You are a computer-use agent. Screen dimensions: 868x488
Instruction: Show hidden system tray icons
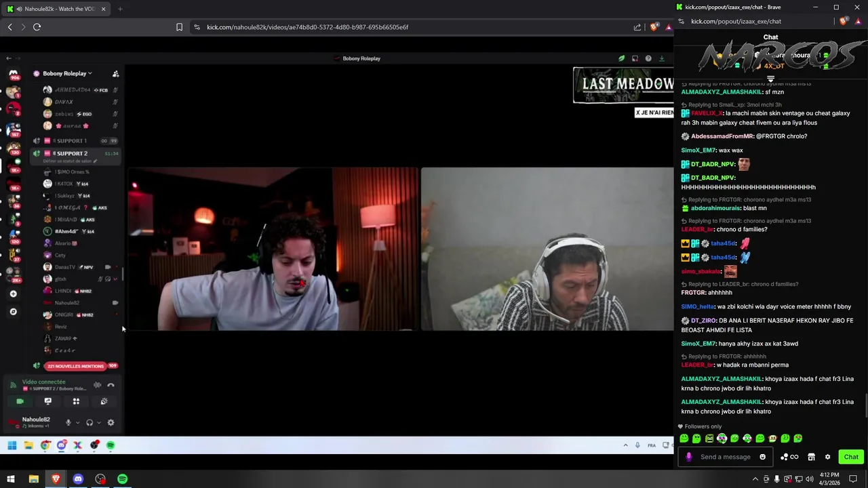[755, 479]
